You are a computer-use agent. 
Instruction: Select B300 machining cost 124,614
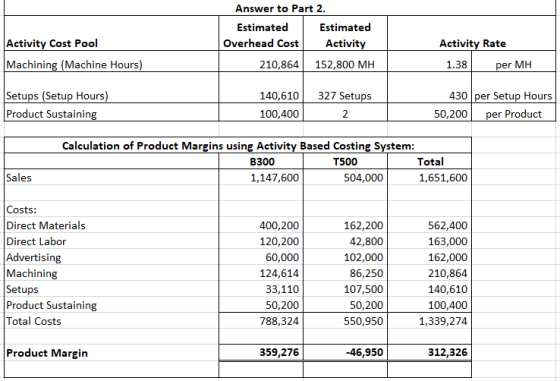(261, 273)
